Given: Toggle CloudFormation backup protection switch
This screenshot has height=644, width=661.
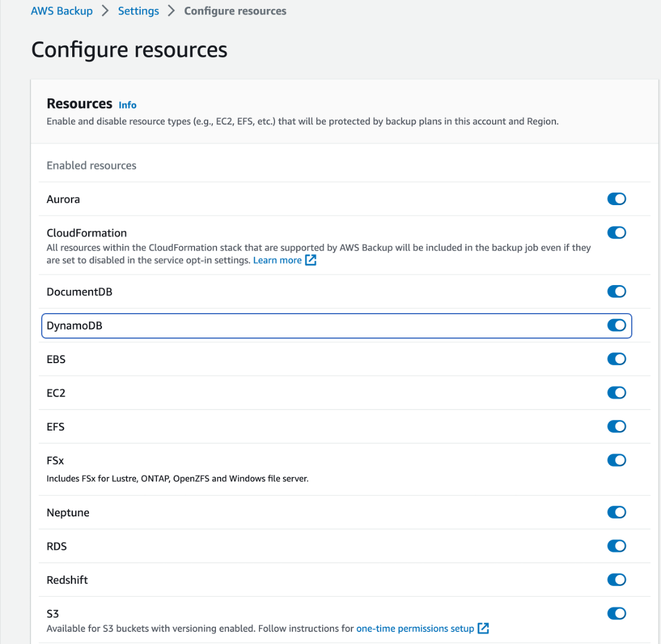Looking at the screenshot, I should pos(616,233).
